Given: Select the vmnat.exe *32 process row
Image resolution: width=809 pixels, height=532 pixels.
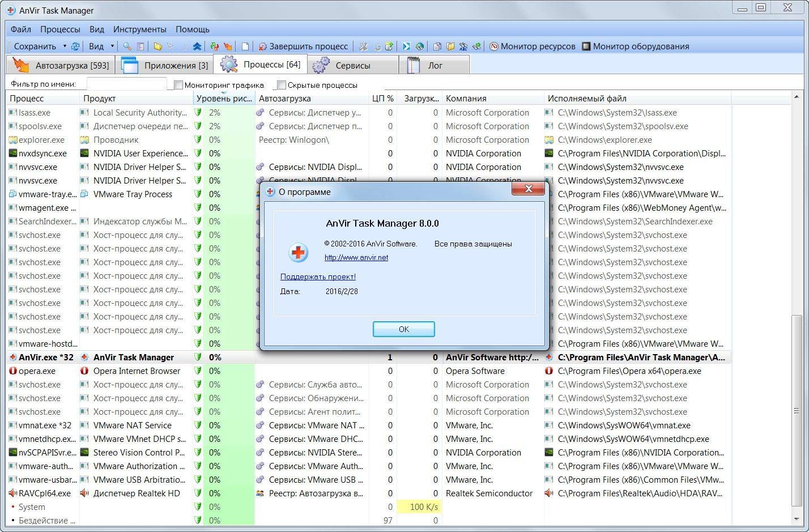Looking at the screenshot, I should tap(369, 425).
